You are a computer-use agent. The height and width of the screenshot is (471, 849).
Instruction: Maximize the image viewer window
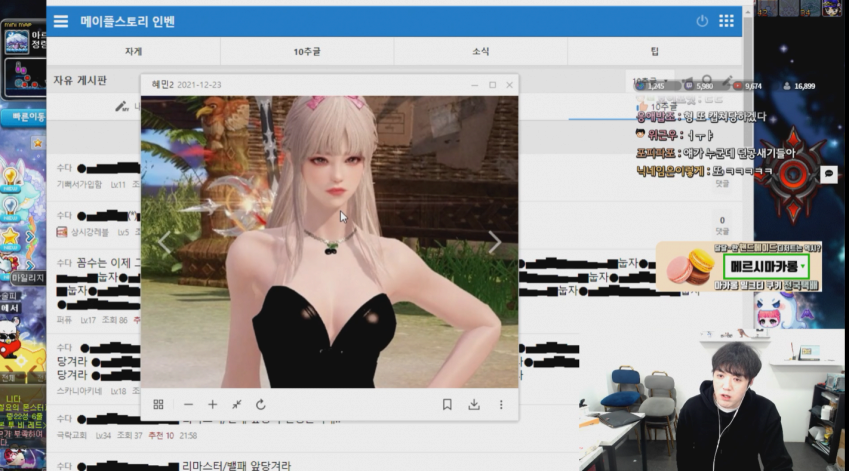(492, 85)
